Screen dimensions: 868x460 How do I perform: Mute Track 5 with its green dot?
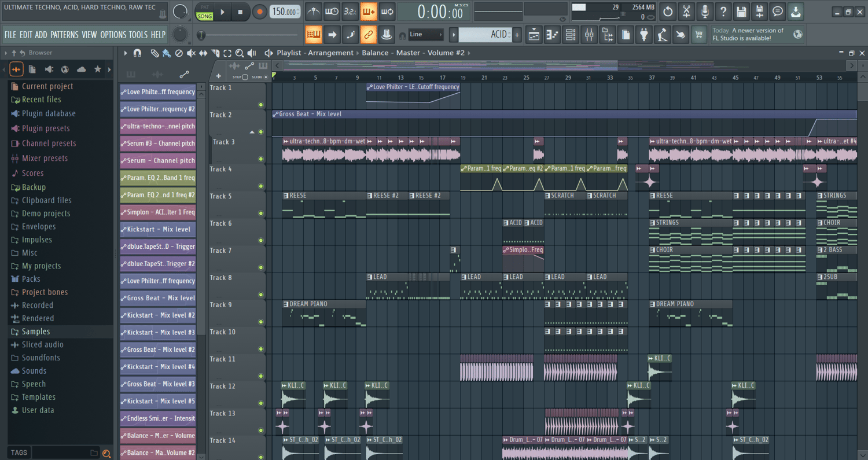(x=261, y=214)
